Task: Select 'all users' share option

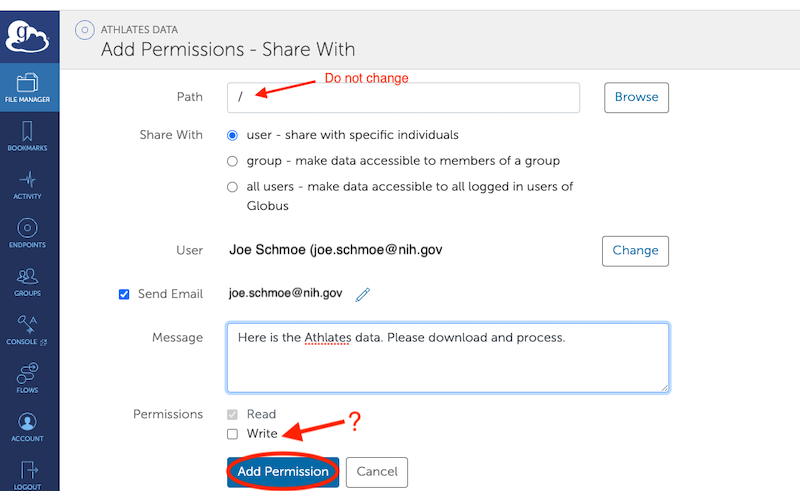Action: coord(233,187)
